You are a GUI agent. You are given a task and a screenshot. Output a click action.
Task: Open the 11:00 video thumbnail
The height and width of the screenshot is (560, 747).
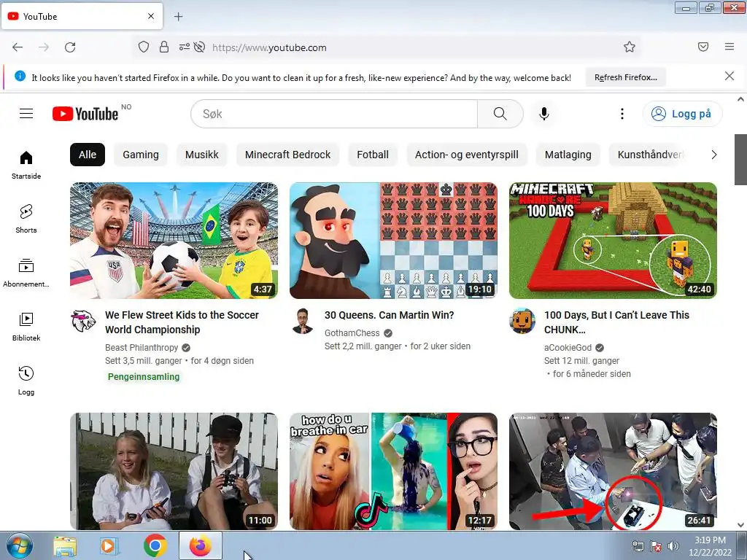(174, 472)
